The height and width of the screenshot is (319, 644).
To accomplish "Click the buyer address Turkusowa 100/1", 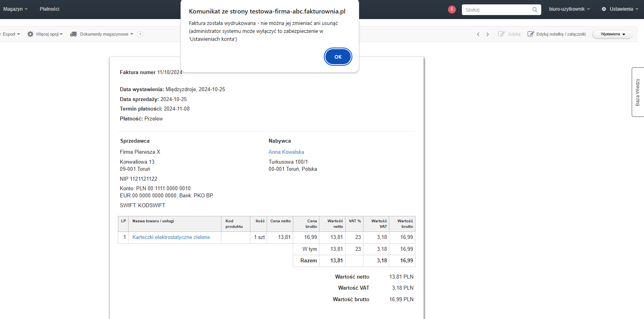I will (288, 162).
